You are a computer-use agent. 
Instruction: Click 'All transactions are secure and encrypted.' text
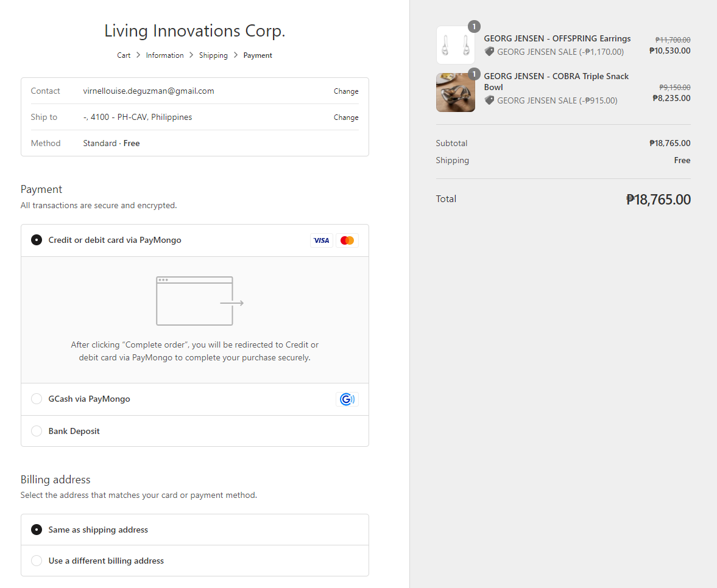[99, 206]
